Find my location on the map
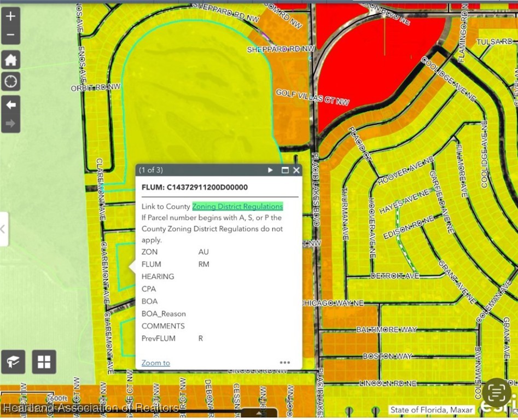 pyautogui.click(x=11, y=82)
